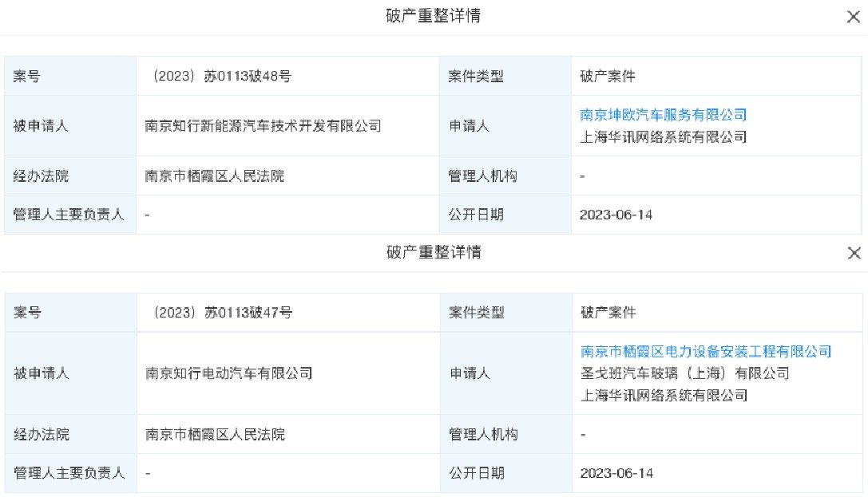The image size is (868, 497).
Task: Click the first 破产重整详情 dialog title
Action: coord(434,16)
